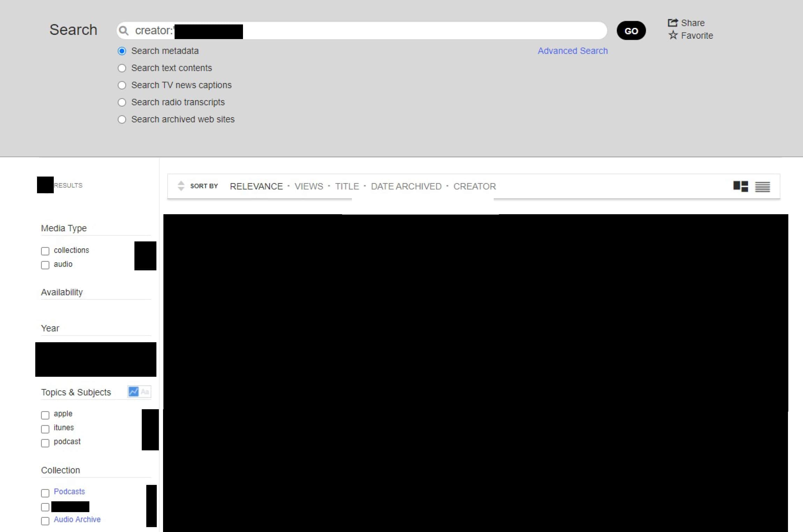Screen dimensions: 803x532
Task: Open the Advanced Search link
Action: (x=572, y=51)
